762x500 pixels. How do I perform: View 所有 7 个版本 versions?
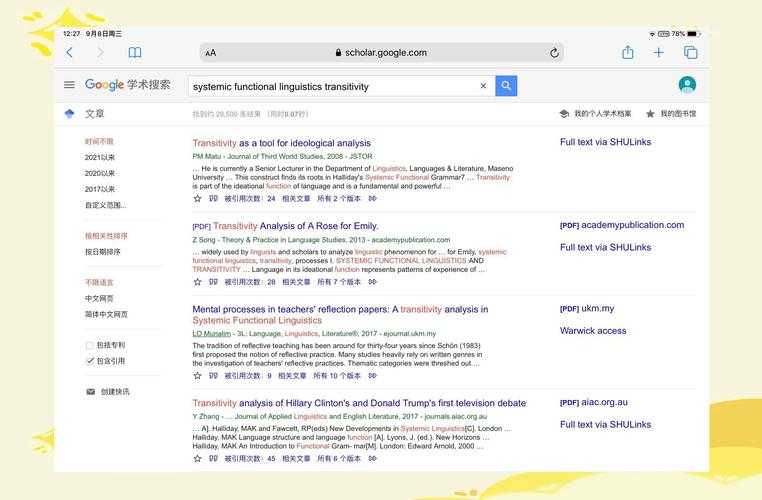point(339,282)
